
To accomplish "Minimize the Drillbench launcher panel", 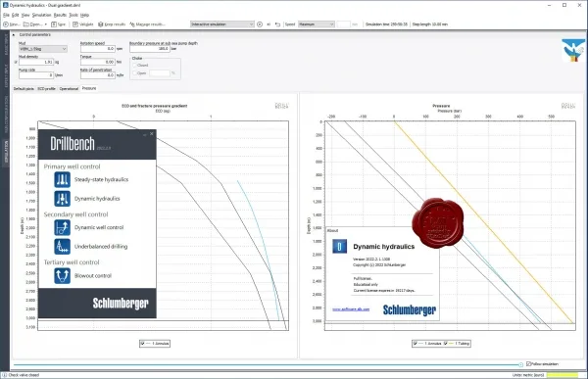I will [x=144, y=134].
